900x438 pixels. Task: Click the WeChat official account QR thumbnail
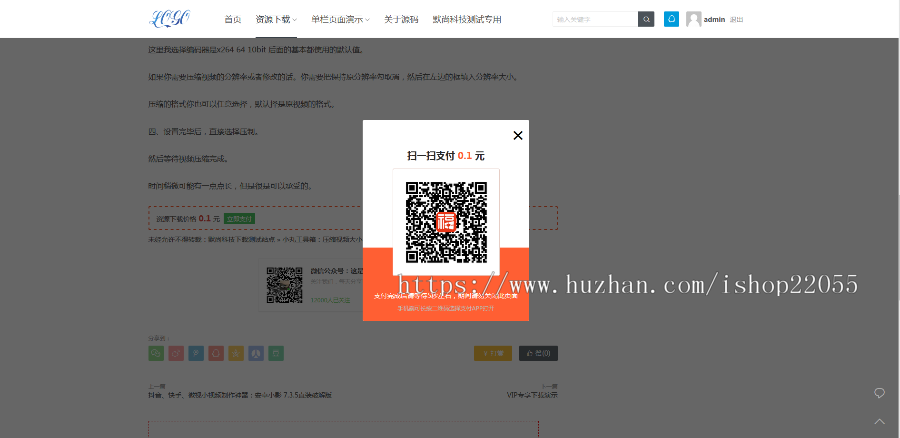pyautogui.click(x=285, y=285)
